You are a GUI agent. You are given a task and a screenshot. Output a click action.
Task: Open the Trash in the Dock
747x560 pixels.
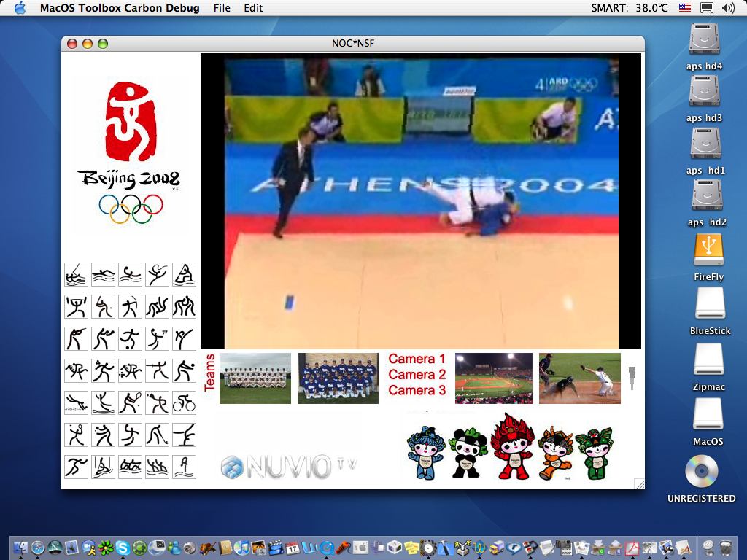[x=726, y=548]
